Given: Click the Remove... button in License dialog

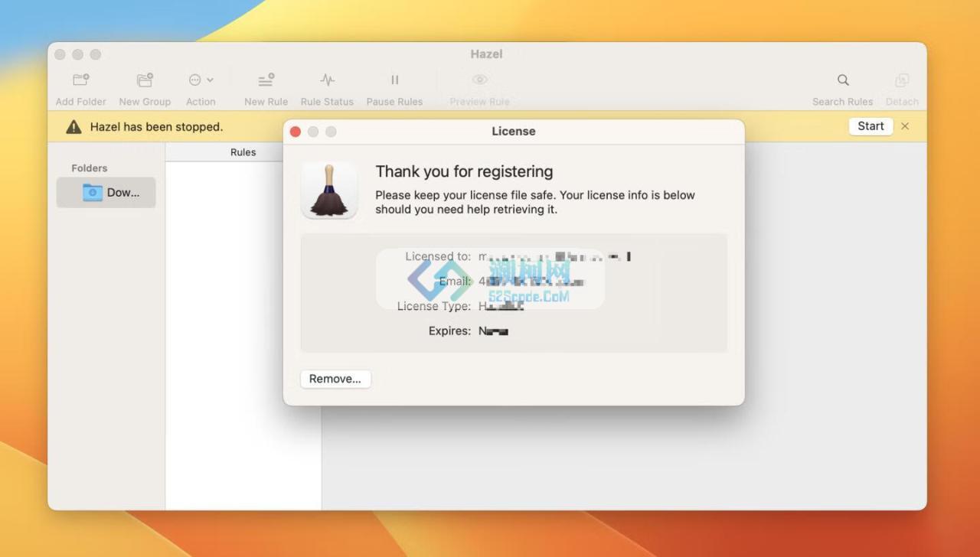Looking at the screenshot, I should point(335,379).
